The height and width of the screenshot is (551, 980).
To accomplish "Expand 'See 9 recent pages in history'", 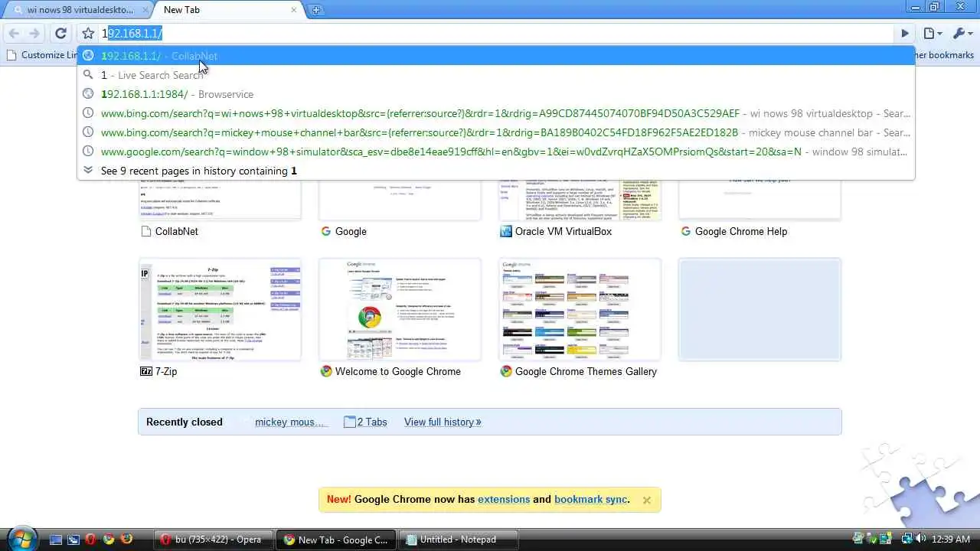I will point(496,171).
